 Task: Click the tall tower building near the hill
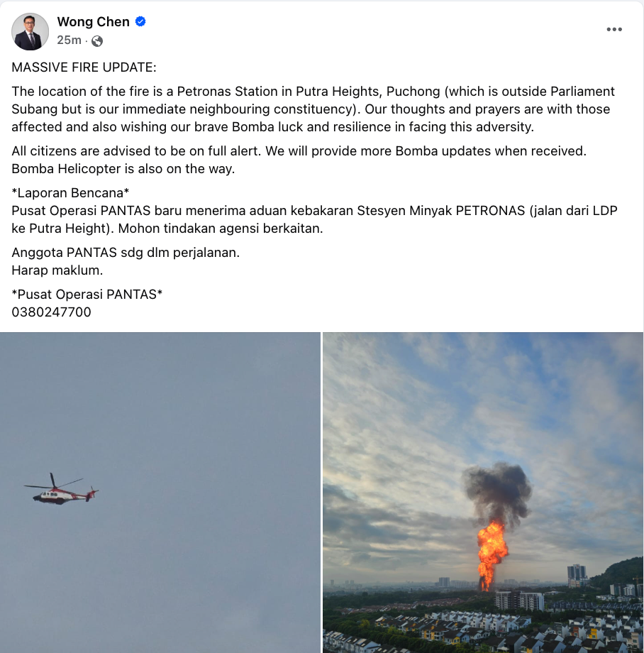tap(577, 575)
